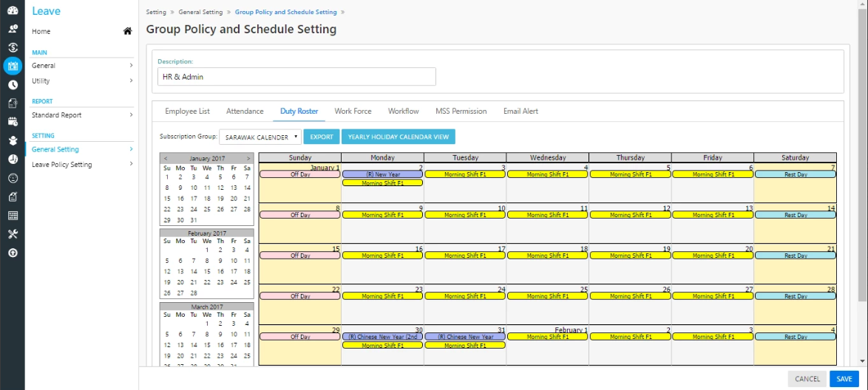Switch to the Workflow tab
The width and height of the screenshot is (868, 390).
tap(403, 112)
